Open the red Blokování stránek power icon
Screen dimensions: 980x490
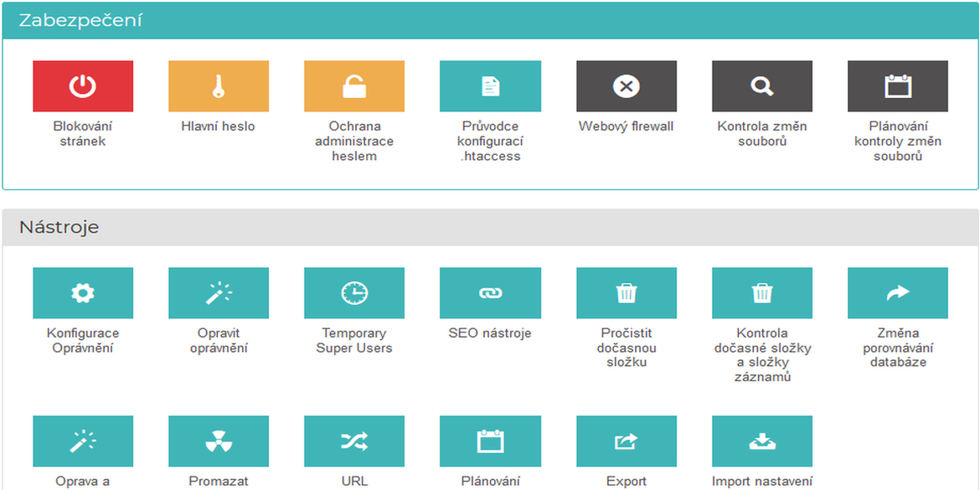(83, 86)
